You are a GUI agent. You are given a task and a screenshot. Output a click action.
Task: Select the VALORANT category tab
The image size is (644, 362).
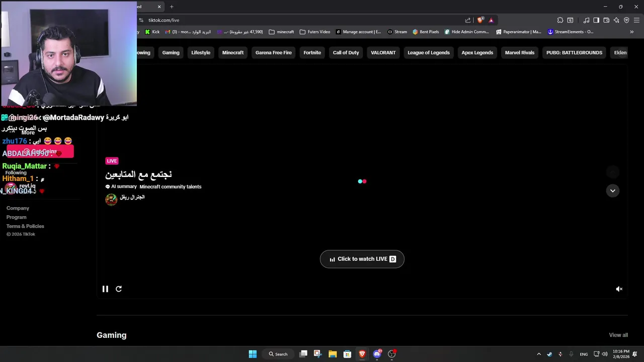coord(383,53)
